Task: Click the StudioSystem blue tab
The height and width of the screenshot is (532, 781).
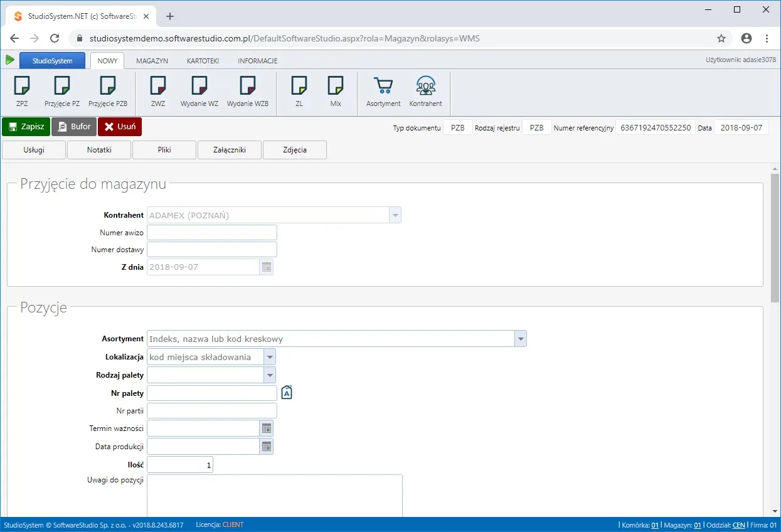Action: (53, 61)
